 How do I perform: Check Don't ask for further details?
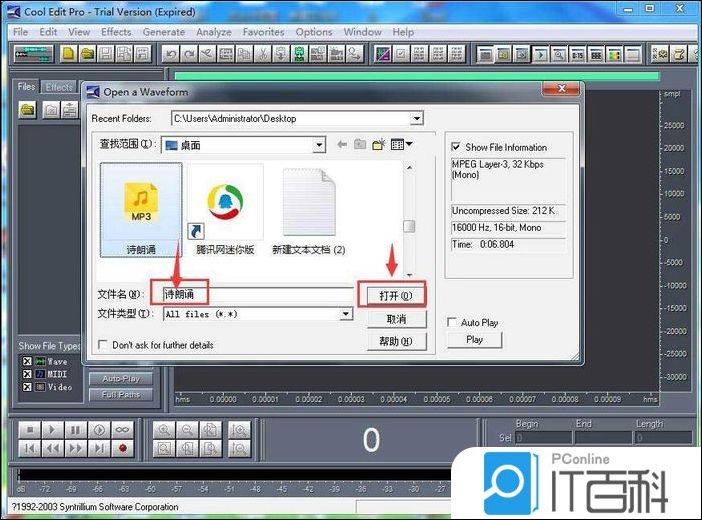tap(103, 345)
